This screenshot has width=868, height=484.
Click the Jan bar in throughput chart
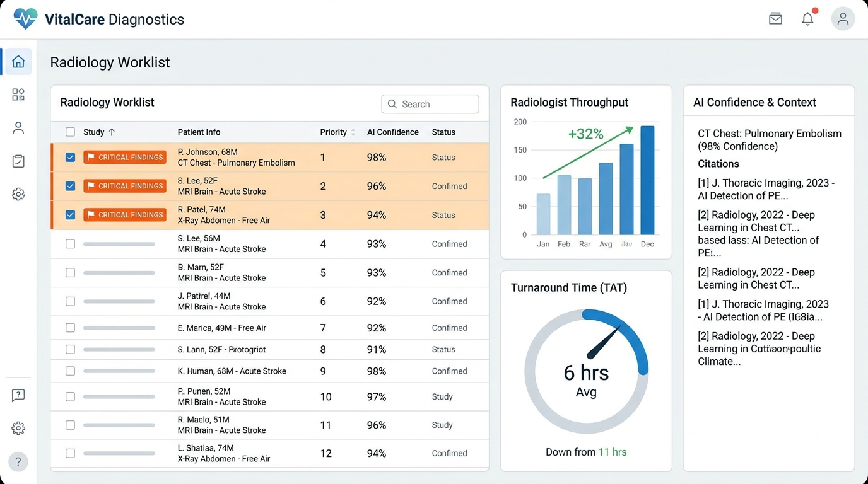point(543,214)
